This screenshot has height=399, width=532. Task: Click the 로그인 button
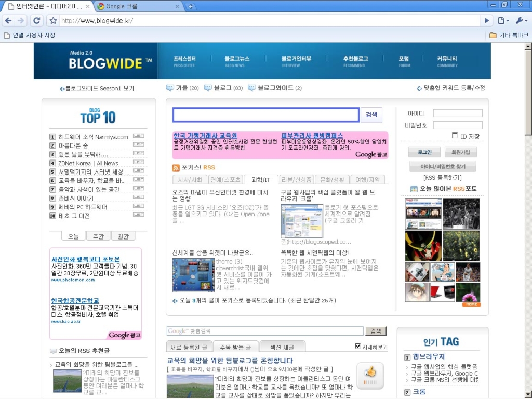point(424,152)
